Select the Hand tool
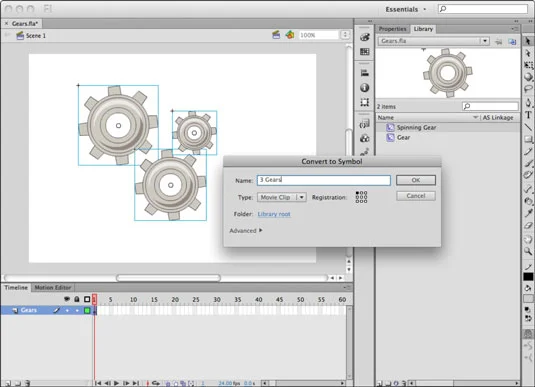Screen dimensions: 535x387 click(528, 239)
